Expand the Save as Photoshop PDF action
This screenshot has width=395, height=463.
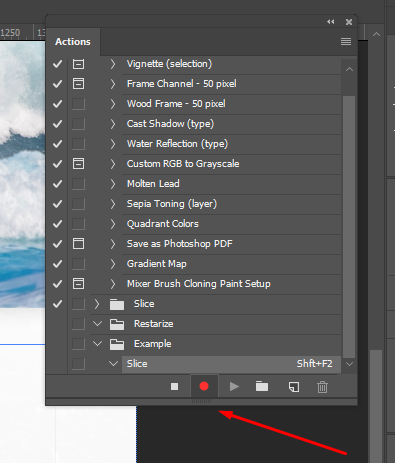click(113, 244)
